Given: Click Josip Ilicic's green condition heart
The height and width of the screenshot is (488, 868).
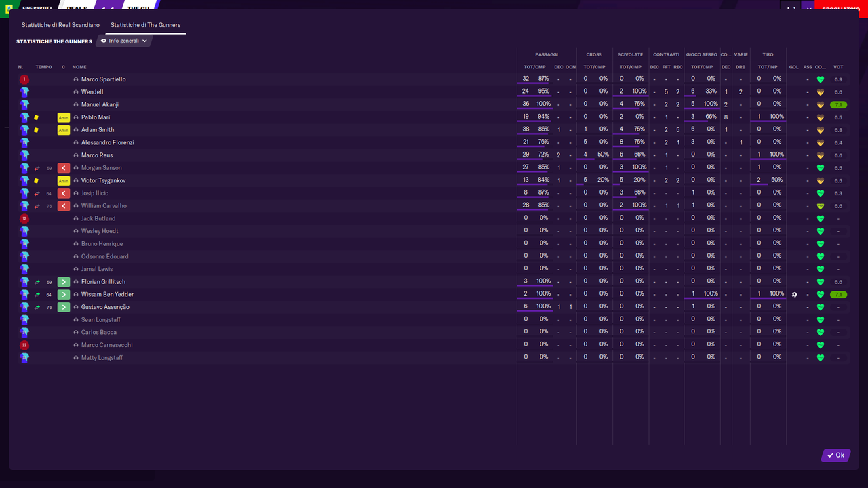Looking at the screenshot, I should tap(820, 192).
